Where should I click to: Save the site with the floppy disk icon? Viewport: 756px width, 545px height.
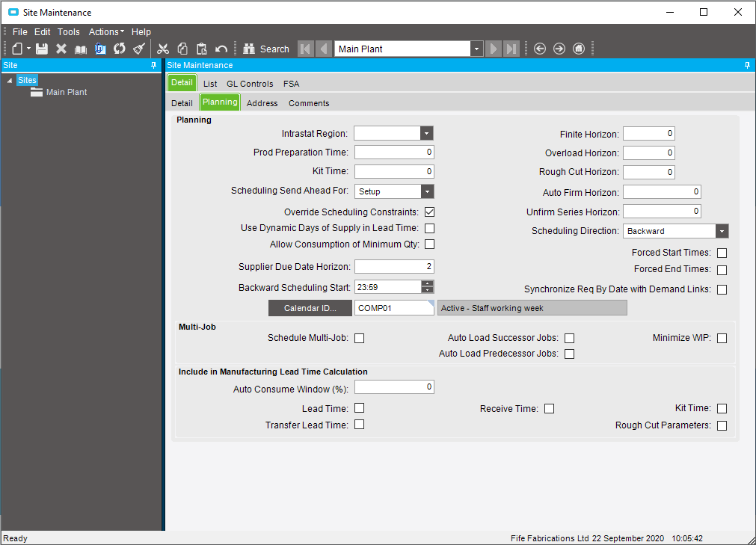pyautogui.click(x=42, y=49)
